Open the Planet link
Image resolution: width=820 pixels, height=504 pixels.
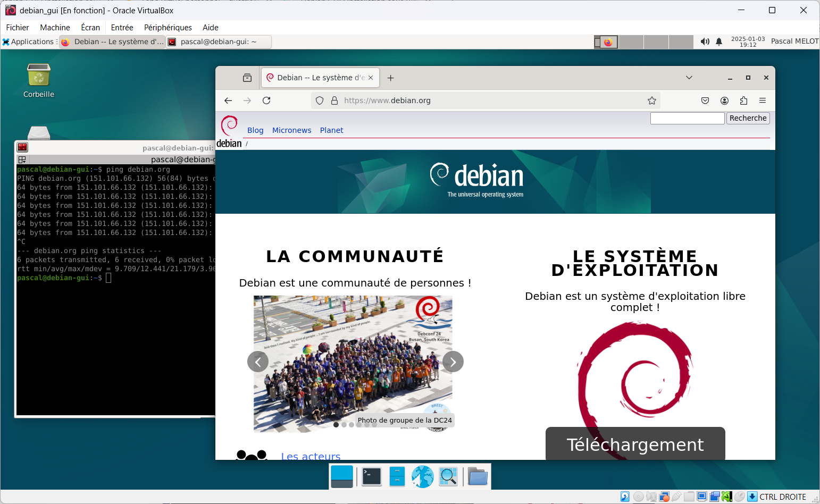coord(332,130)
